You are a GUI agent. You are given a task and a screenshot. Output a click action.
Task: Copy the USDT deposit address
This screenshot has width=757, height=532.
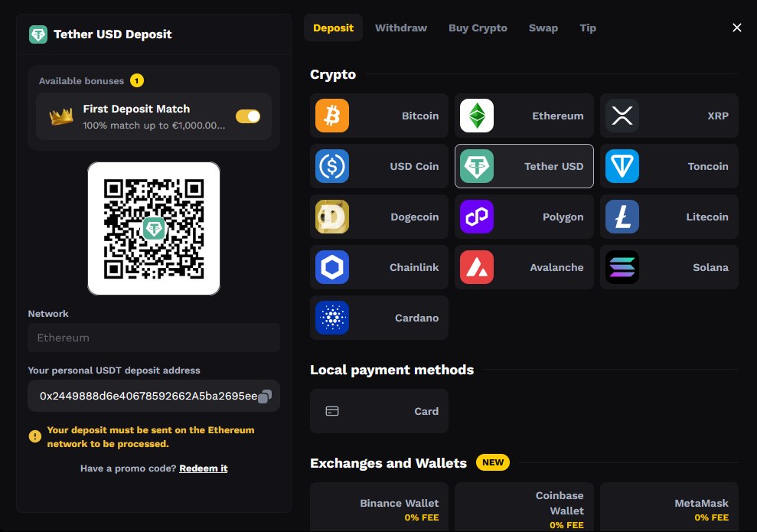pos(265,397)
